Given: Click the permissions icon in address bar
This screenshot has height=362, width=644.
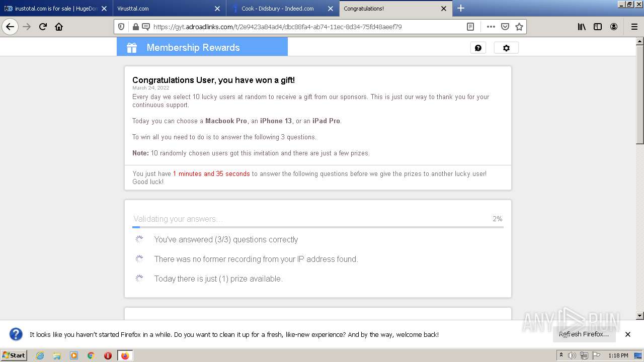Looking at the screenshot, I should [x=145, y=27].
